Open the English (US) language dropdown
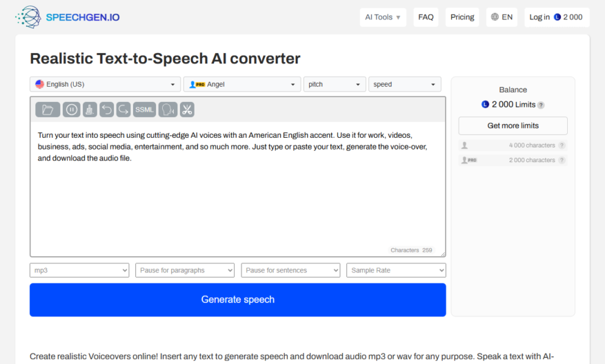The height and width of the screenshot is (364, 605). pos(105,84)
